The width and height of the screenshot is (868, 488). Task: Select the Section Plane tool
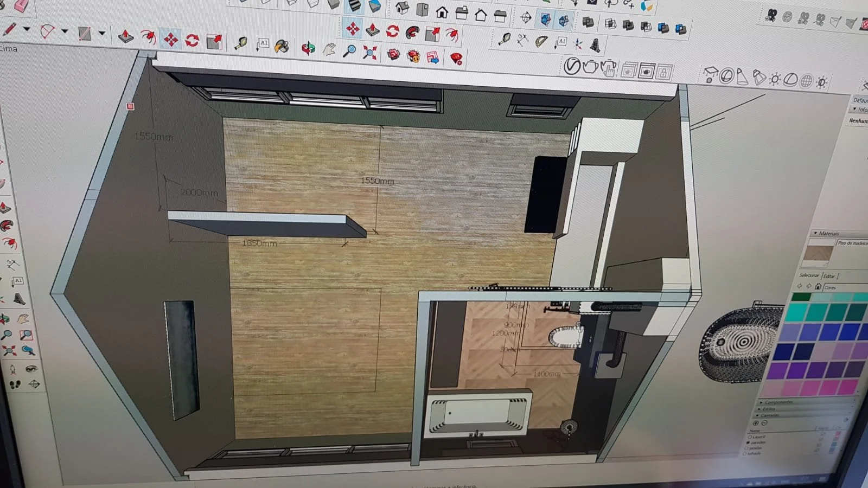(526, 17)
